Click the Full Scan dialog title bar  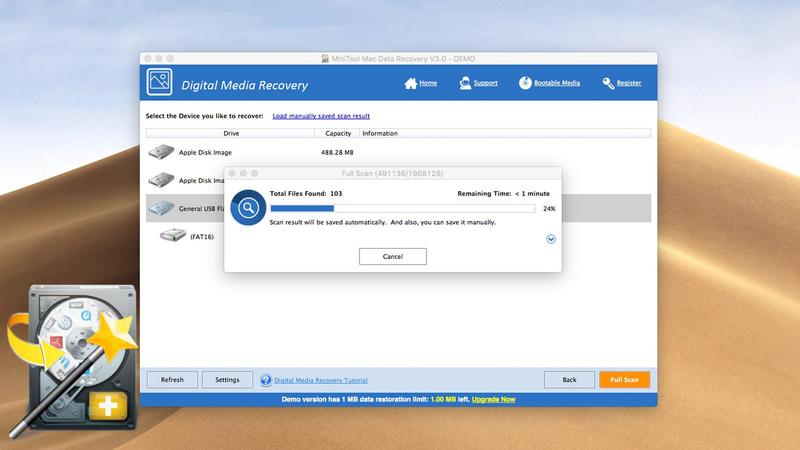[x=393, y=173]
